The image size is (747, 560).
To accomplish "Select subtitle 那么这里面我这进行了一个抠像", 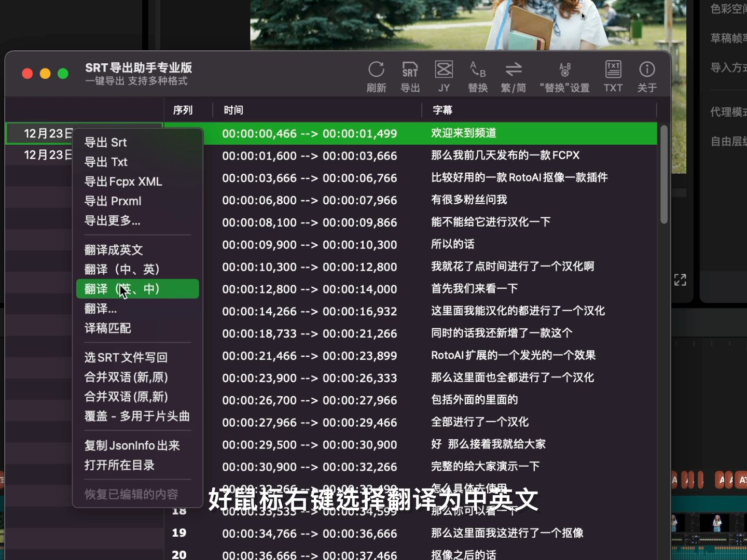I will (x=507, y=534).
